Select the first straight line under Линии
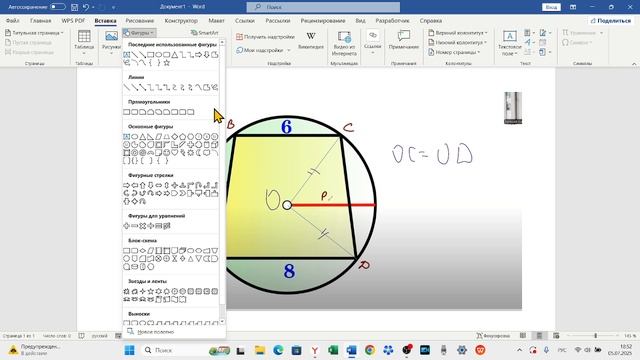This screenshot has width=640, height=360. pyautogui.click(x=127, y=87)
